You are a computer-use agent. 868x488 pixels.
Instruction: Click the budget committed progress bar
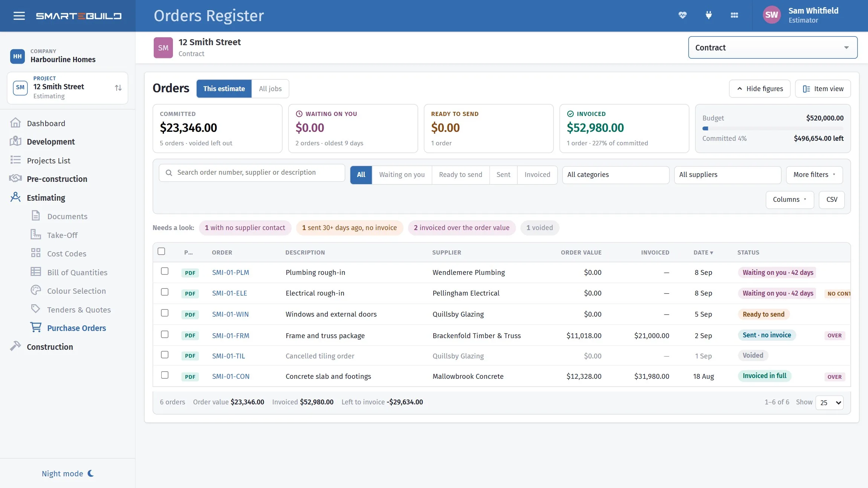(773, 128)
